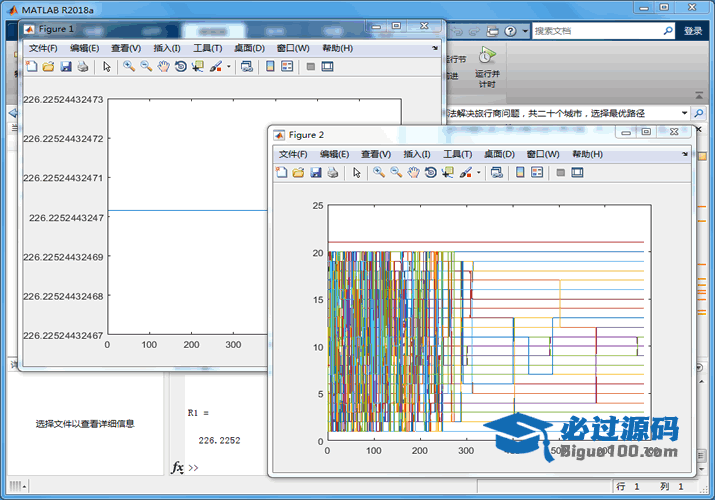Image resolution: width=715 pixels, height=500 pixels.
Task: Open 文件(F) menu in Figure 2
Action: 293,154
